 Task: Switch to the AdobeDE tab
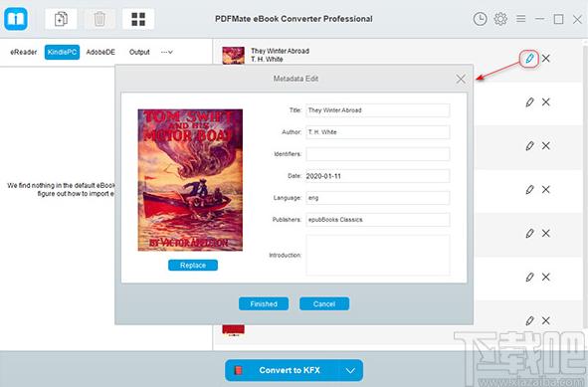pos(100,52)
